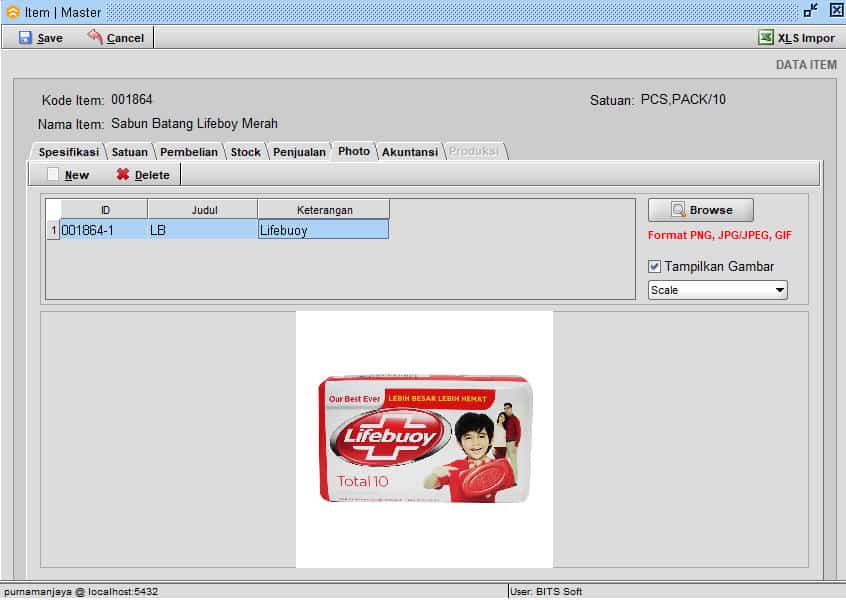Image resolution: width=846 pixels, height=600 pixels.
Task: Select the Pembelian tab
Action: coord(188,152)
